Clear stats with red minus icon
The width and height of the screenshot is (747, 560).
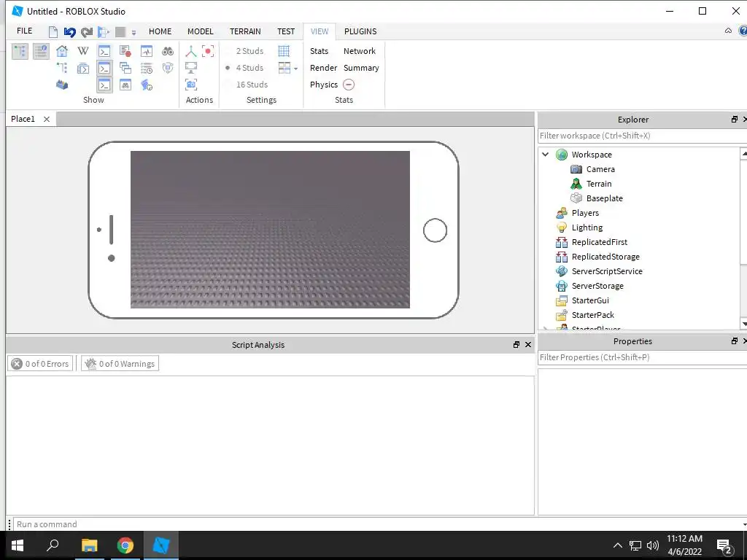[349, 85]
